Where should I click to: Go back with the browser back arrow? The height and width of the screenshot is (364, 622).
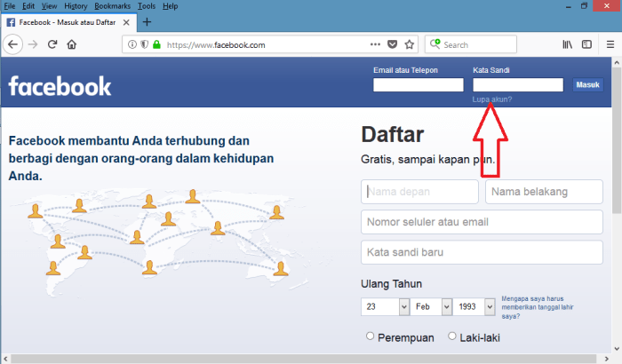click(12, 44)
